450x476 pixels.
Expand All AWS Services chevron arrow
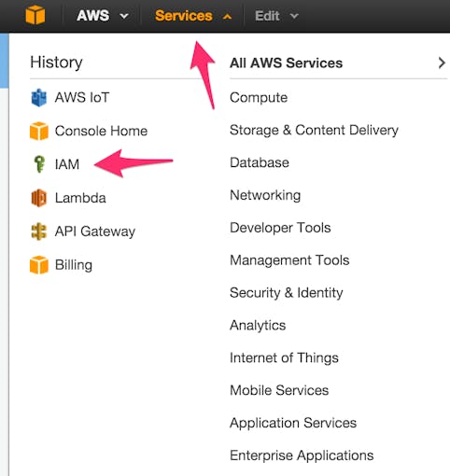[x=442, y=63]
